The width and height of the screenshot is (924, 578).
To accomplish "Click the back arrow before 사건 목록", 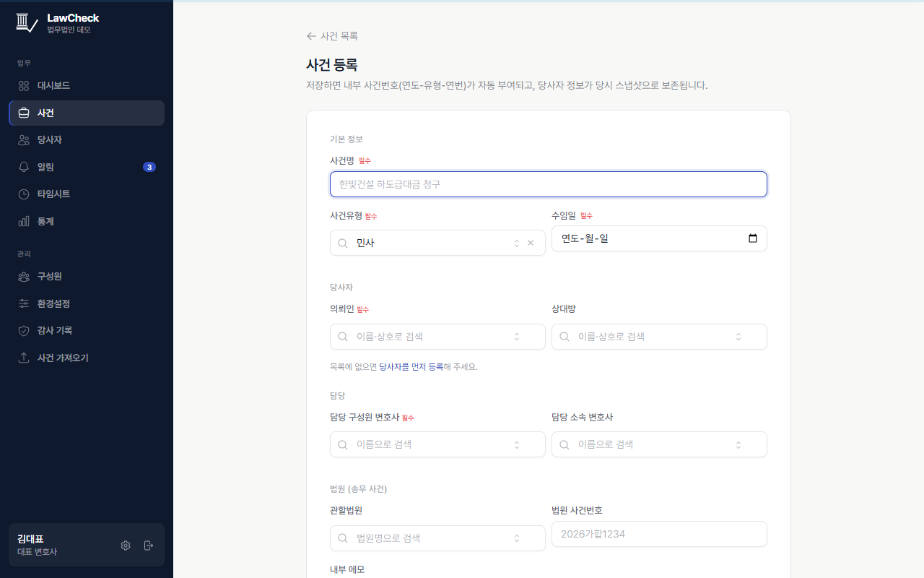I will [311, 36].
